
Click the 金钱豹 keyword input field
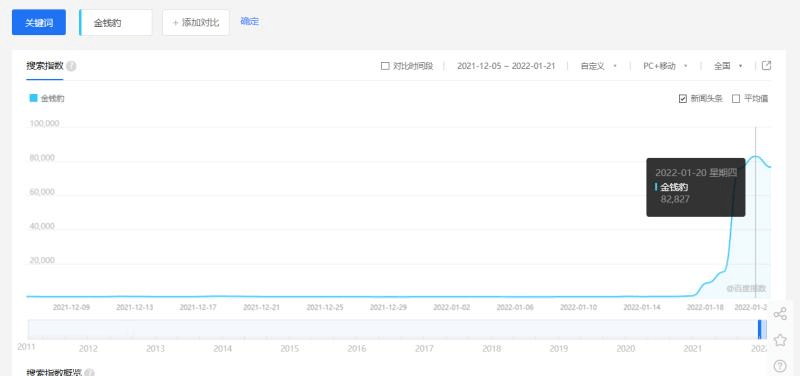tap(116, 23)
